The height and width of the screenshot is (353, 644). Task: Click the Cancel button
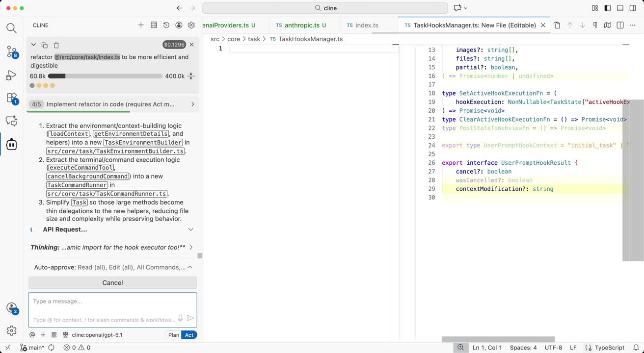point(112,282)
